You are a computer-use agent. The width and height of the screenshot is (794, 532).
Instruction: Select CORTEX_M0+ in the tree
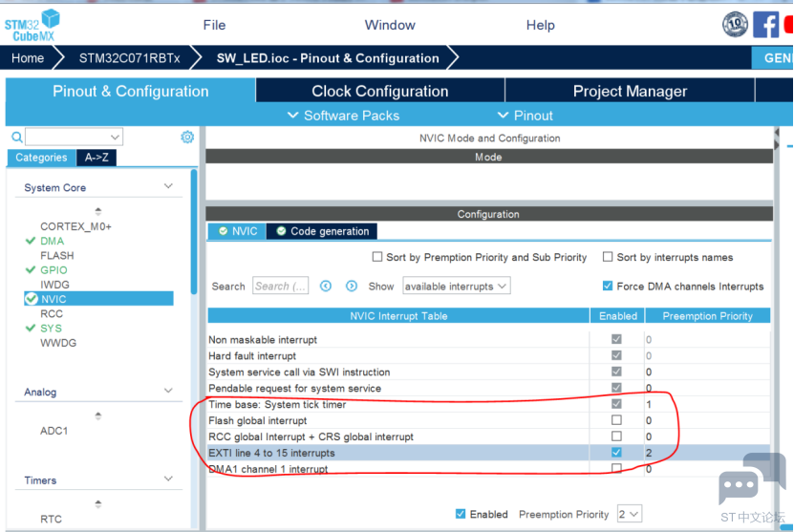point(75,226)
